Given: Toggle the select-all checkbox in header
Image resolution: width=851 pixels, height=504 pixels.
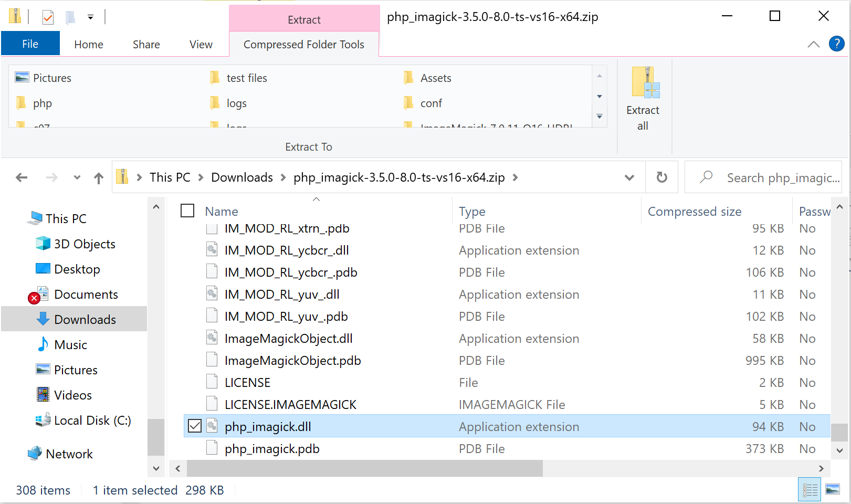Looking at the screenshot, I should tap(187, 211).
